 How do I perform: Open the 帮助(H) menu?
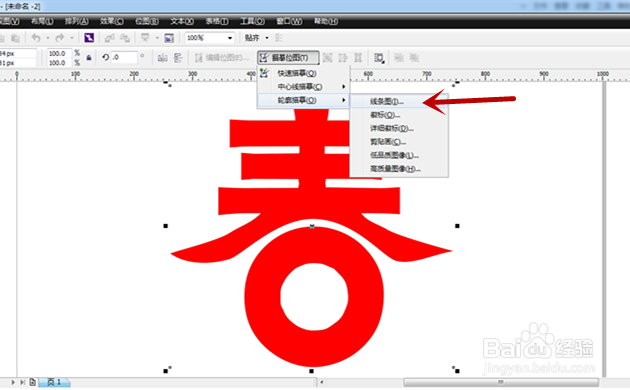(x=325, y=21)
